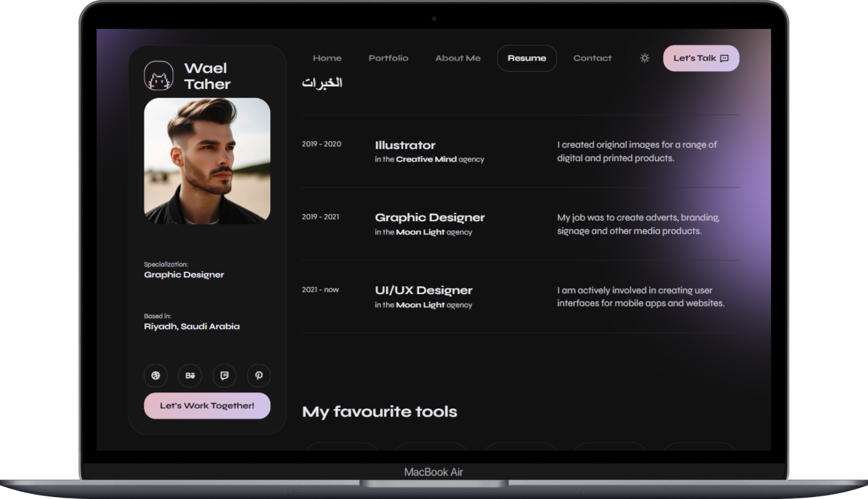Go to the Home menu item

[327, 58]
